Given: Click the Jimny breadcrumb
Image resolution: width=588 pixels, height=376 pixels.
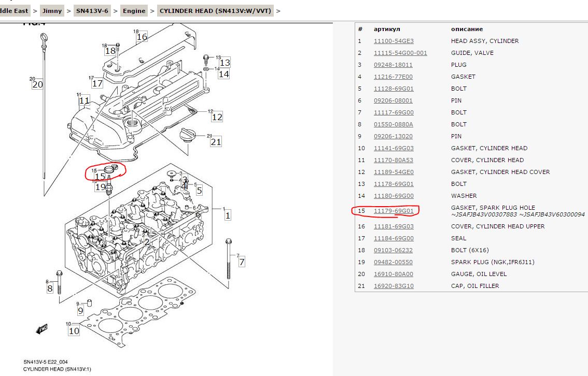Looking at the screenshot, I should tap(52, 10).
